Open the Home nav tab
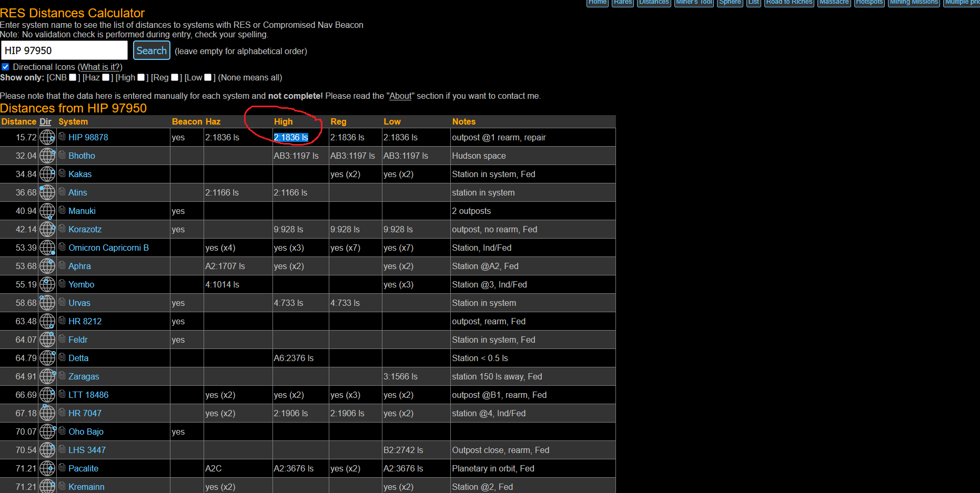 click(597, 3)
